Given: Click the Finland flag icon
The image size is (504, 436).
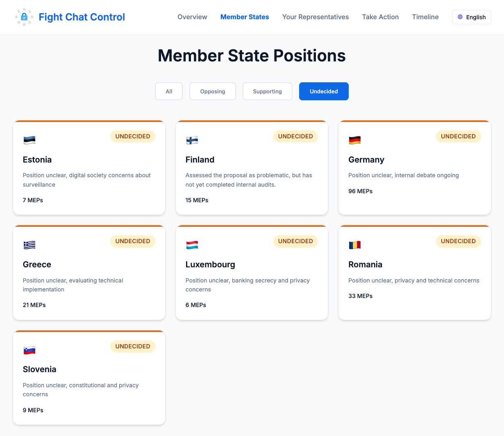Looking at the screenshot, I should (192, 140).
